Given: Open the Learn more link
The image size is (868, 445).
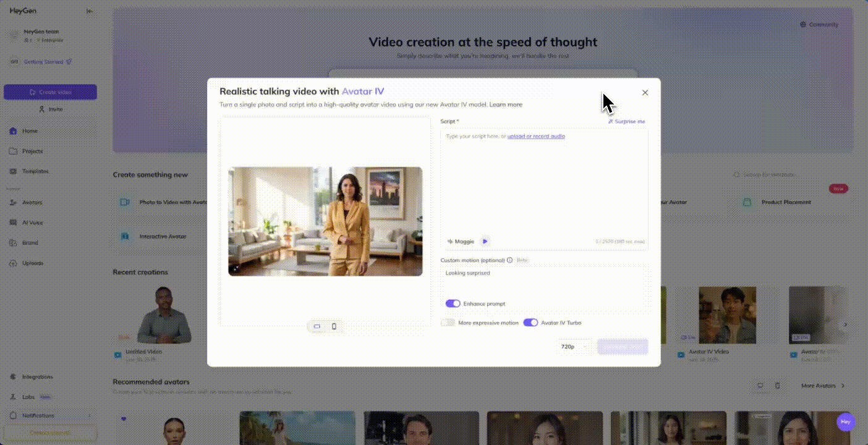Looking at the screenshot, I should [506, 104].
